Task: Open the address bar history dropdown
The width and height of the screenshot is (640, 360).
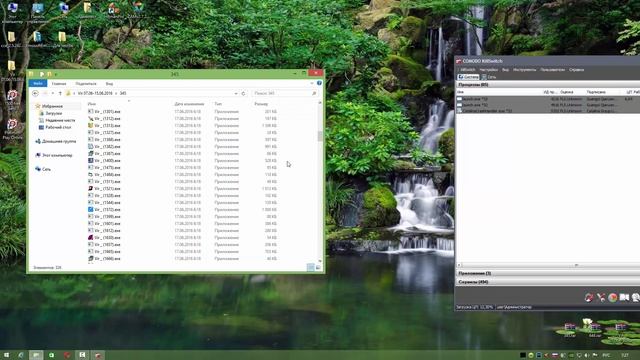Action: pos(236,93)
